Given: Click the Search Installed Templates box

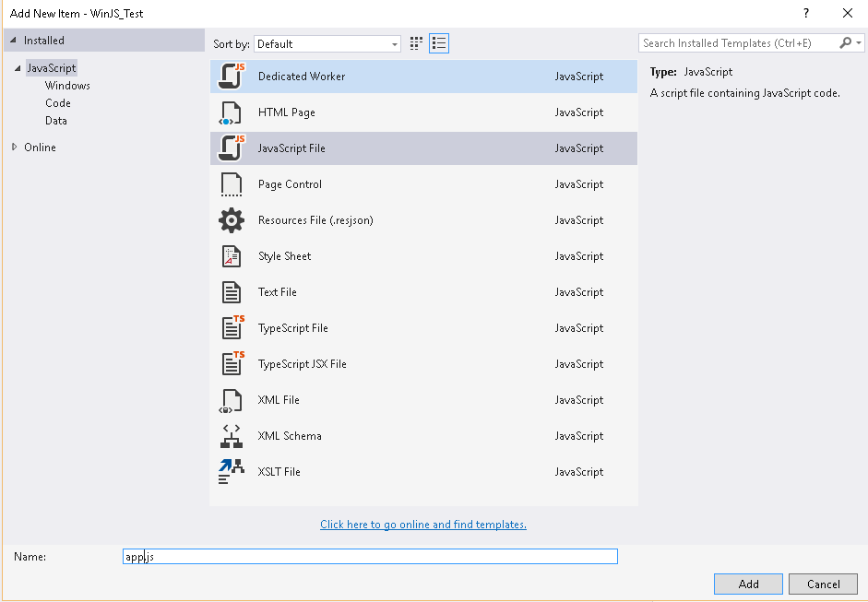Looking at the screenshot, I should (x=740, y=43).
